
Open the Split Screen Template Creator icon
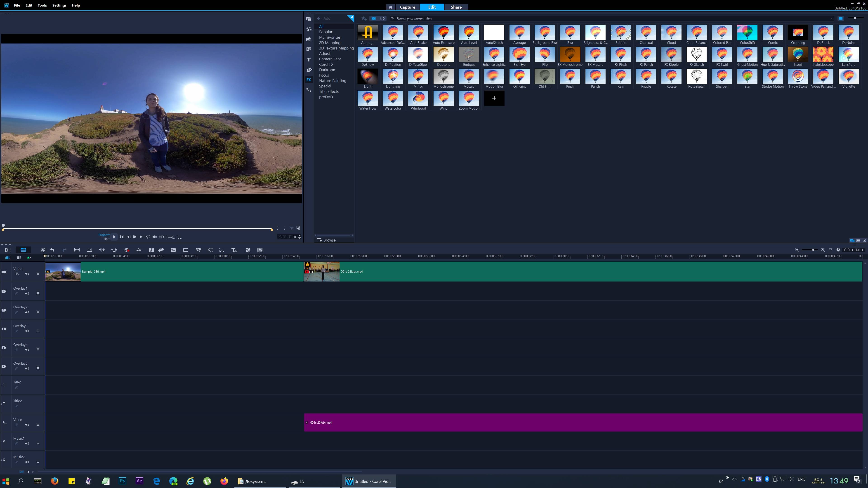(186, 250)
